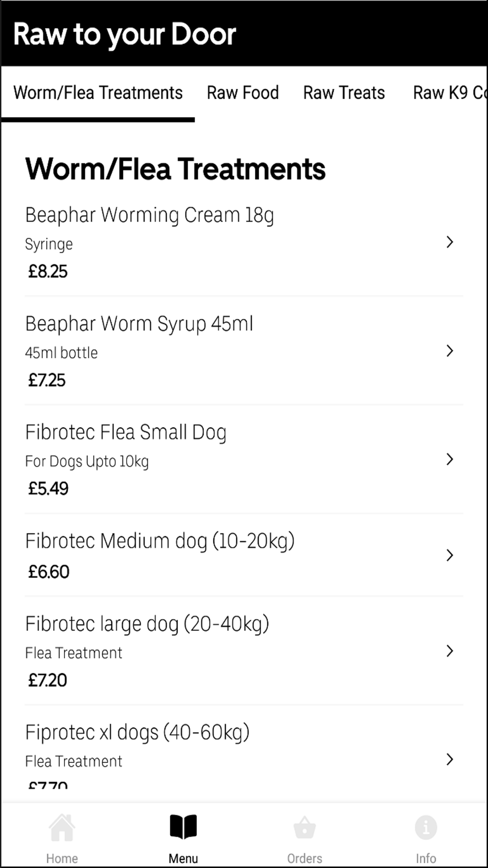Open the partially visible Raw K9 tab
The height and width of the screenshot is (868, 488).
pyautogui.click(x=449, y=93)
